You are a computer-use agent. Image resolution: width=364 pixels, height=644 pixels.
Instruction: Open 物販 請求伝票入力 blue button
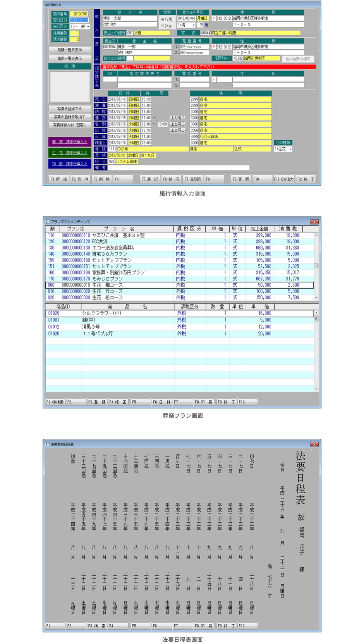(x=70, y=164)
